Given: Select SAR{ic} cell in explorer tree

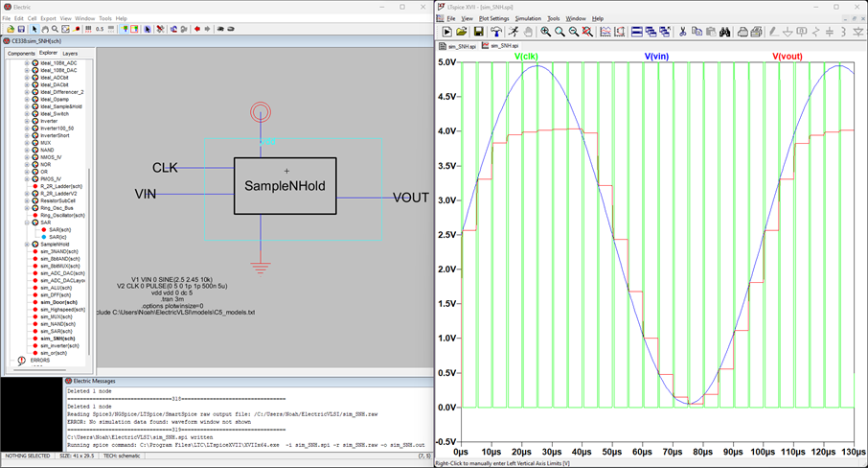Looking at the screenshot, I should coord(57,237).
